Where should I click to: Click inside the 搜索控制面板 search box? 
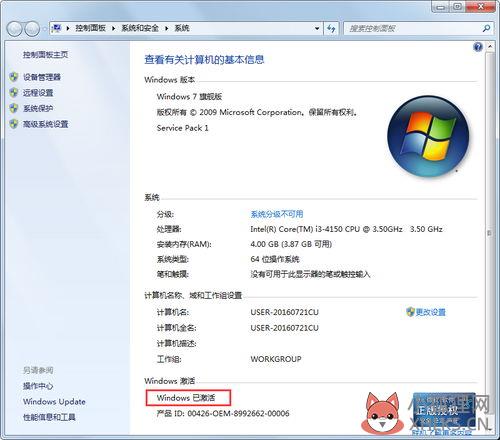coord(413,29)
